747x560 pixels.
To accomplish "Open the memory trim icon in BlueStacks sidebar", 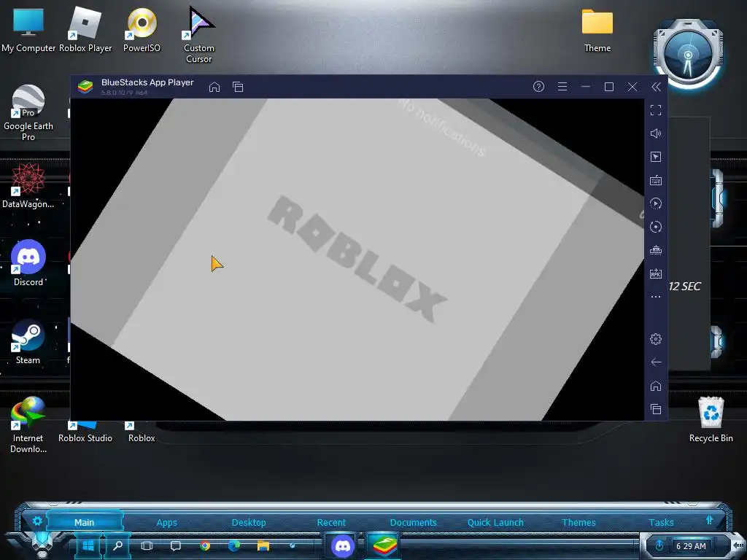I will [x=656, y=250].
